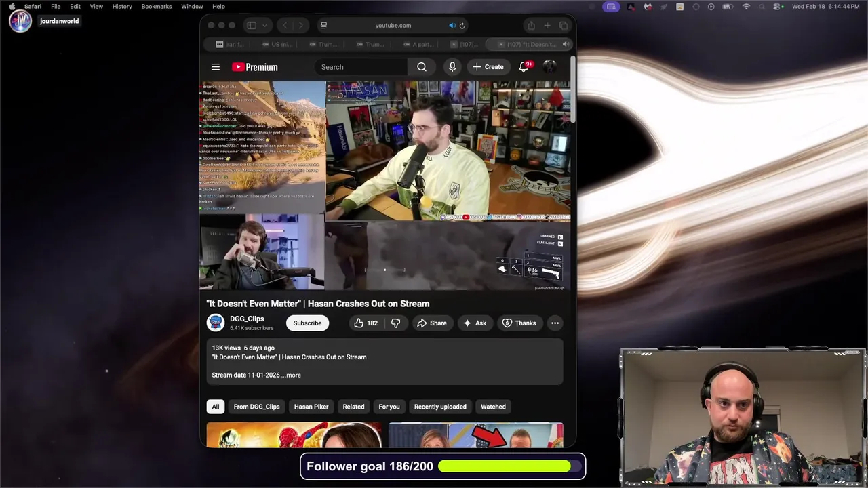Open the Edit menu
Screen dimensions: 868x488
75,6
